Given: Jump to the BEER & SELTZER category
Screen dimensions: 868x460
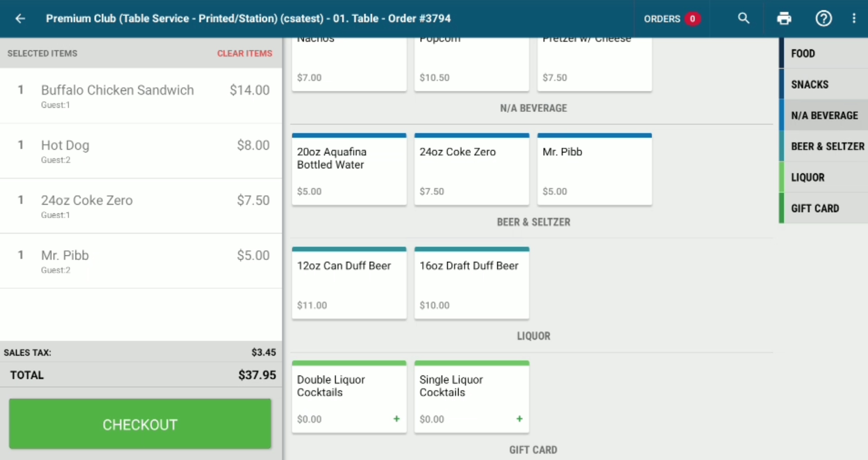Looking at the screenshot, I should click(x=823, y=146).
